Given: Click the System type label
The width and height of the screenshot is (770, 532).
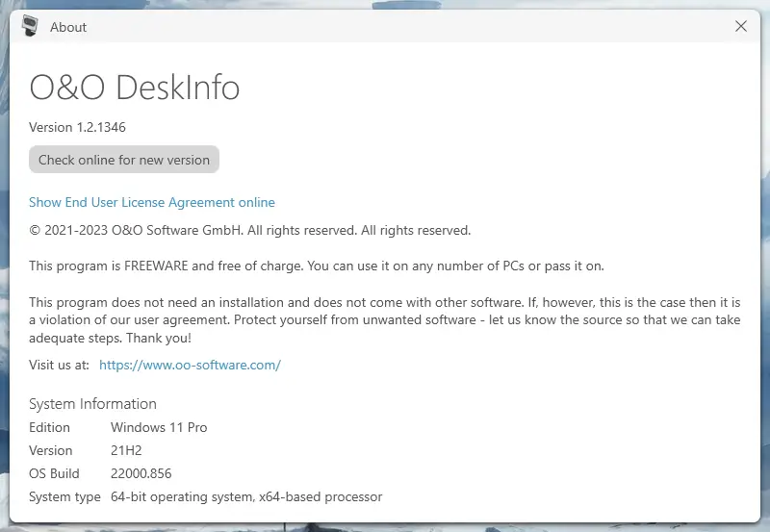Looking at the screenshot, I should [64, 497].
